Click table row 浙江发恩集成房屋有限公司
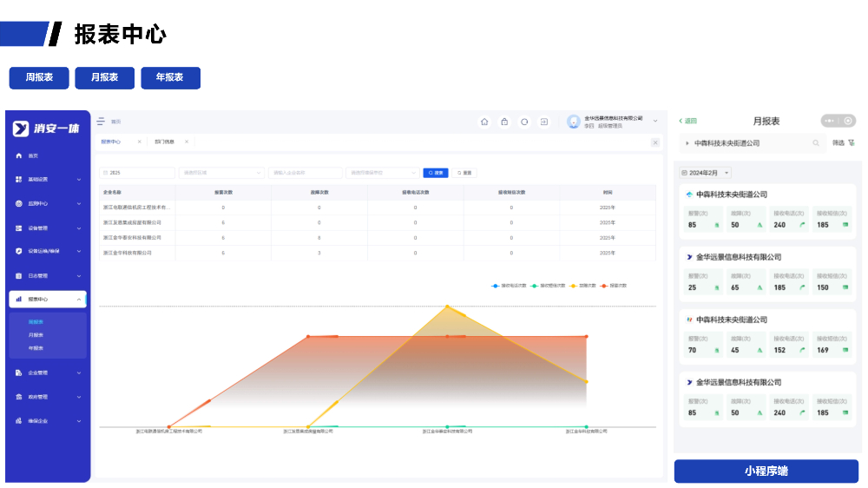The width and height of the screenshot is (868, 488). (378, 222)
